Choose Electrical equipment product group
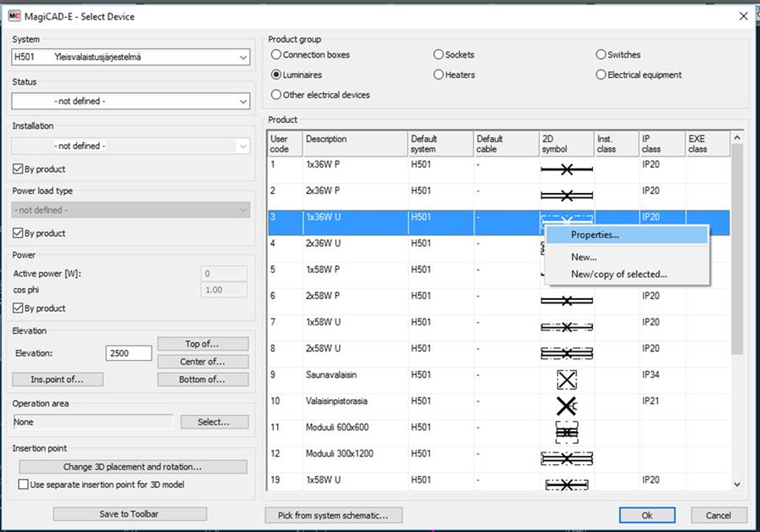Viewport: 760px width, 532px height. 639,75
